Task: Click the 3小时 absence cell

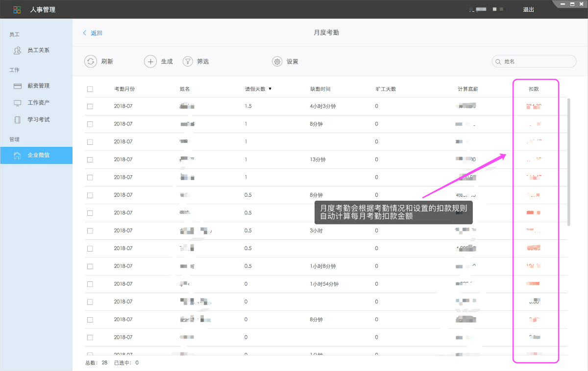Action: coord(317,231)
